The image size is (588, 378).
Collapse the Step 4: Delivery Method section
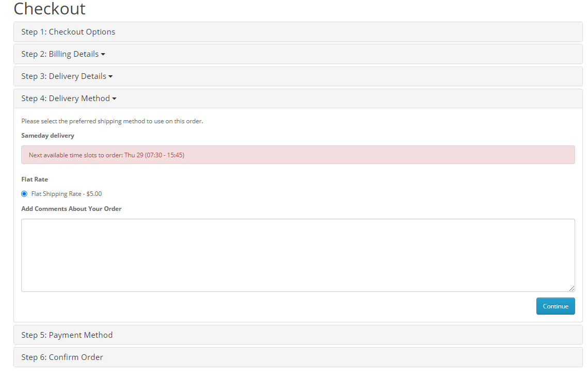click(x=66, y=98)
